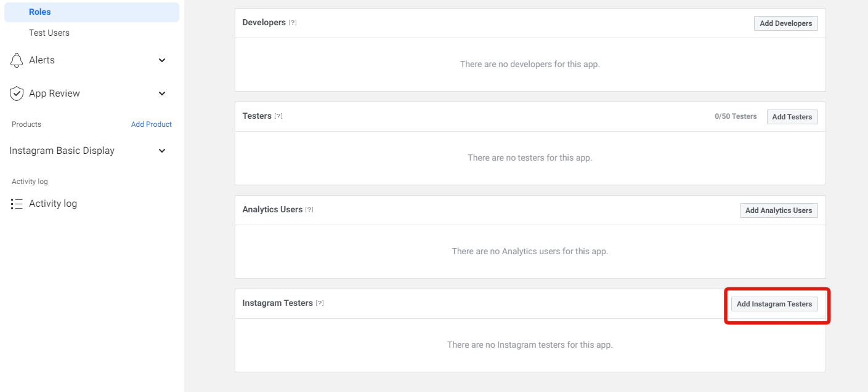Viewport: 868px width, 392px height.
Task: Click the highlighted Add Instagram Testers button
Action: (774, 303)
